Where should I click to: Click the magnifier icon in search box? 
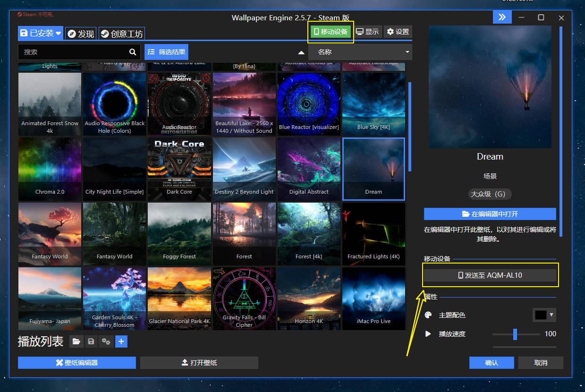pos(133,52)
